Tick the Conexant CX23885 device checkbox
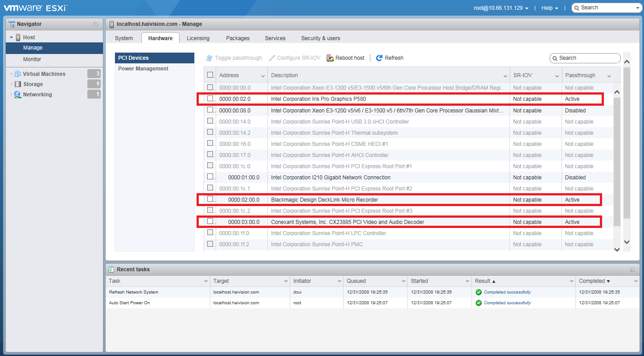This screenshot has width=644, height=356. tap(210, 222)
